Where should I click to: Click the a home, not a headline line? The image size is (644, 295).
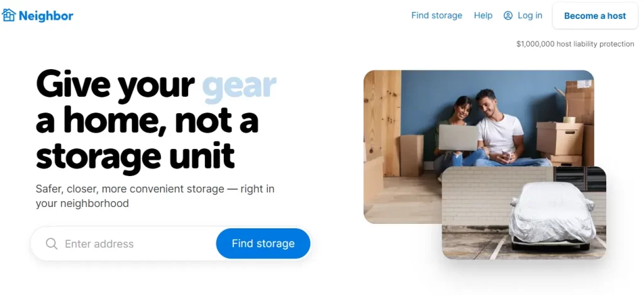[x=147, y=120]
